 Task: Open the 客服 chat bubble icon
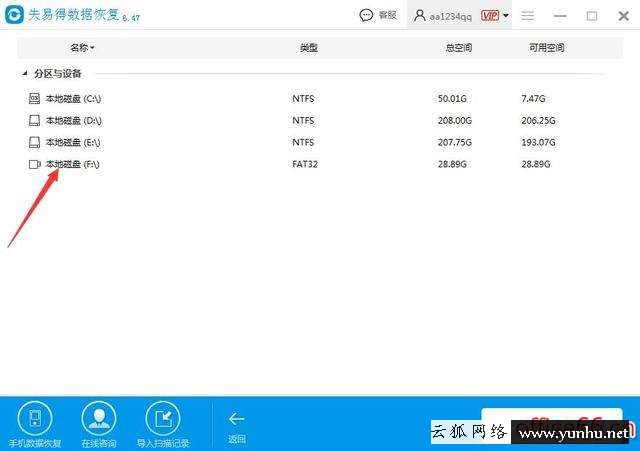tap(366, 16)
